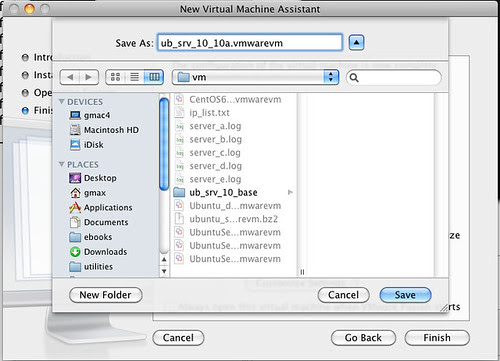Click the Save As filename field

tap(250, 43)
